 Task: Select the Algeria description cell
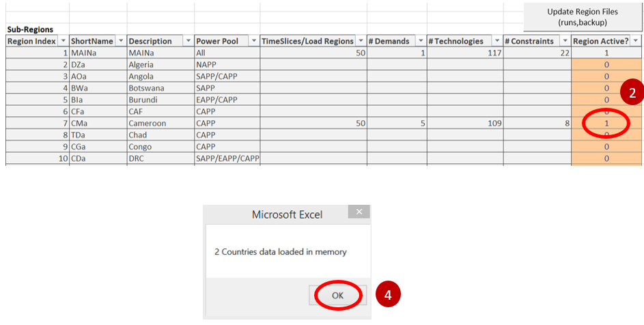(x=160, y=64)
